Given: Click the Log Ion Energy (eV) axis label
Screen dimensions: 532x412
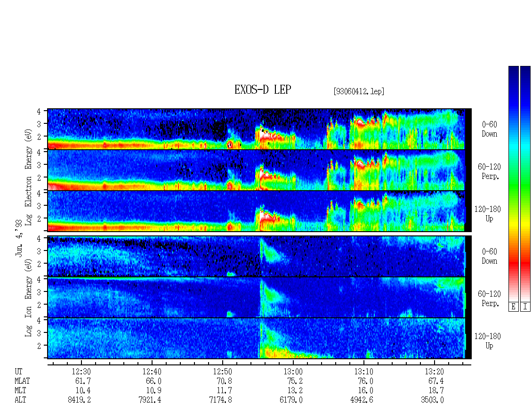Looking at the screenshot, I should pos(28,298).
